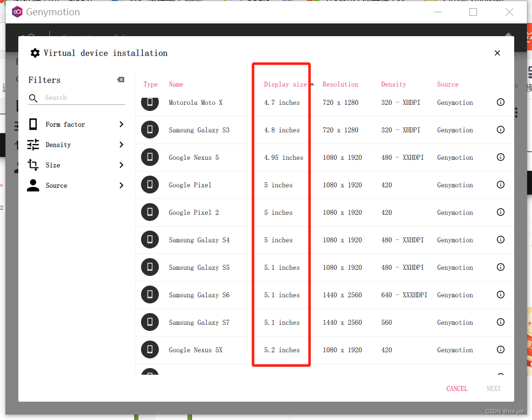Click the phone type icon for Google Pixel 2
This screenshot has height=420, width=532.
150,212
